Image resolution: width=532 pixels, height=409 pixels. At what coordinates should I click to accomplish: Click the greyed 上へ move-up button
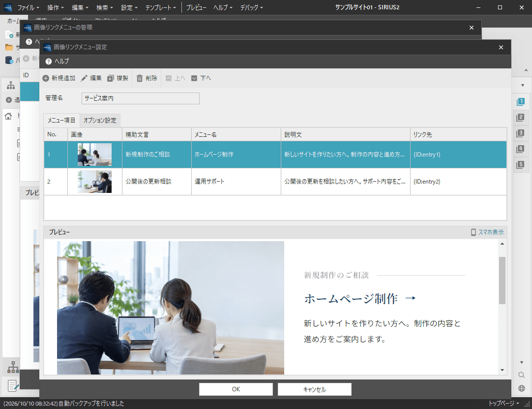175,78
